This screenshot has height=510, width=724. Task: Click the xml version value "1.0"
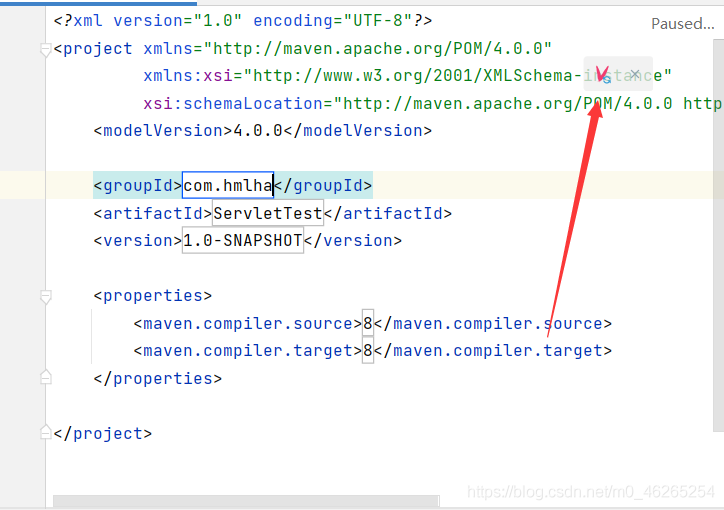[x=217, y=21]
